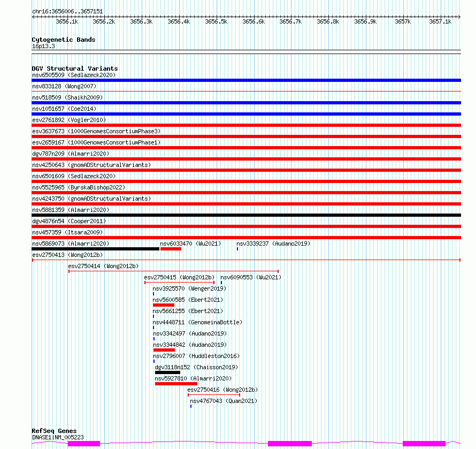Click the Cytogenetic Bands track title
Image resolution: width=476 pixels, height=449 pixels.
click(x=64, y=40)
